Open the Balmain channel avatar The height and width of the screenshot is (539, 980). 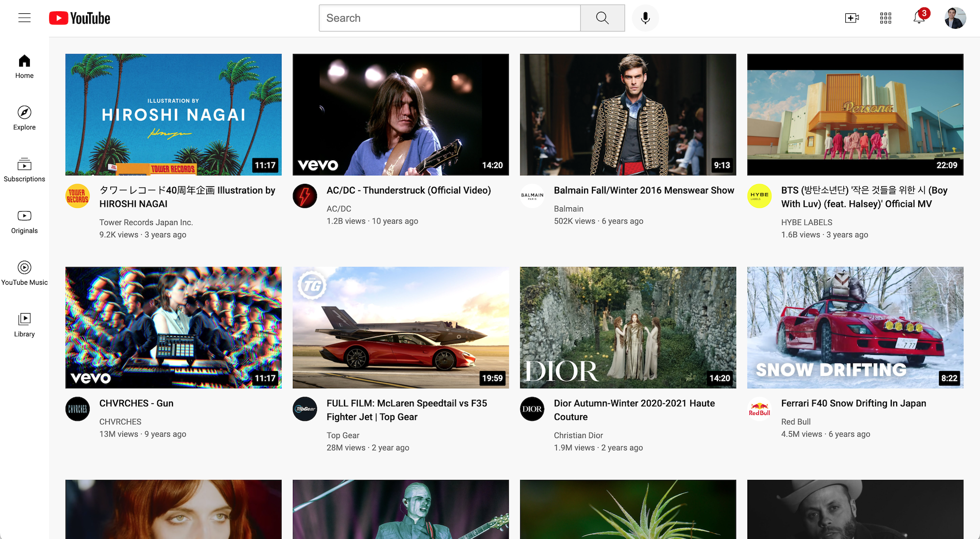coord(532,196)
